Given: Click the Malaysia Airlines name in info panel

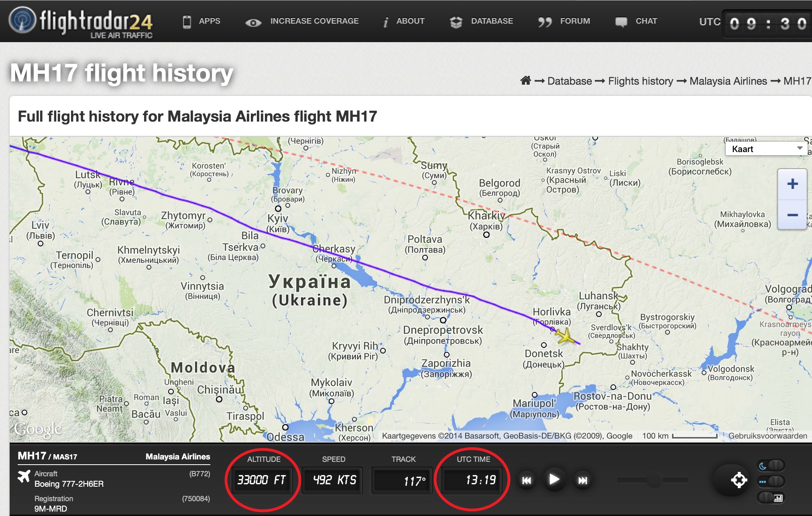Looking at the screenshot, I should pos(178,456).
